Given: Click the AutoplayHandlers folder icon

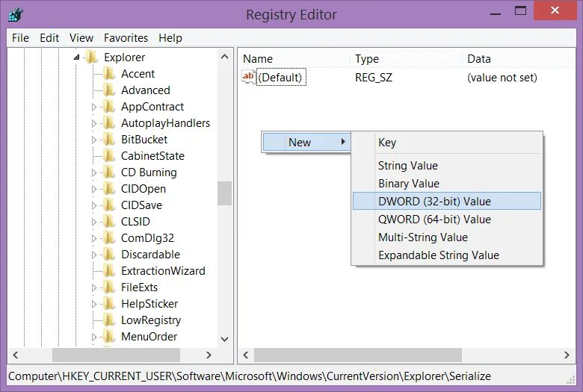Looking at the screenshot, I should point(109,123).
